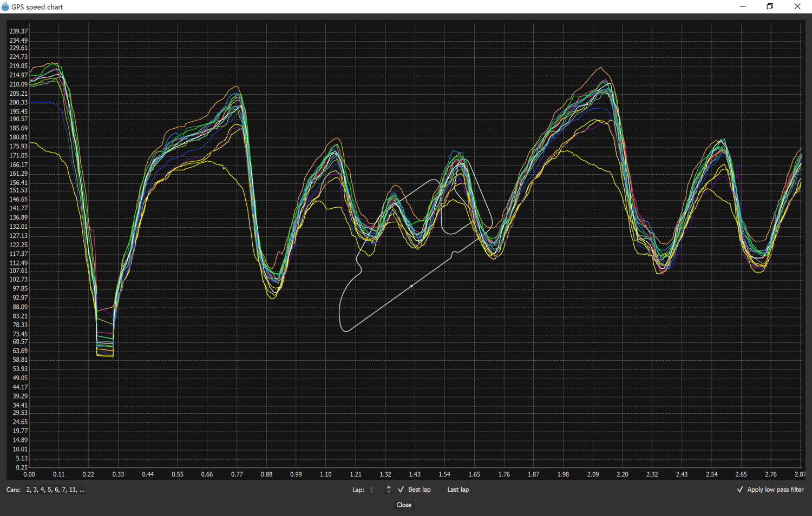Increment lap with the up arrow
The image size is (812, 516).
(389, 487)
